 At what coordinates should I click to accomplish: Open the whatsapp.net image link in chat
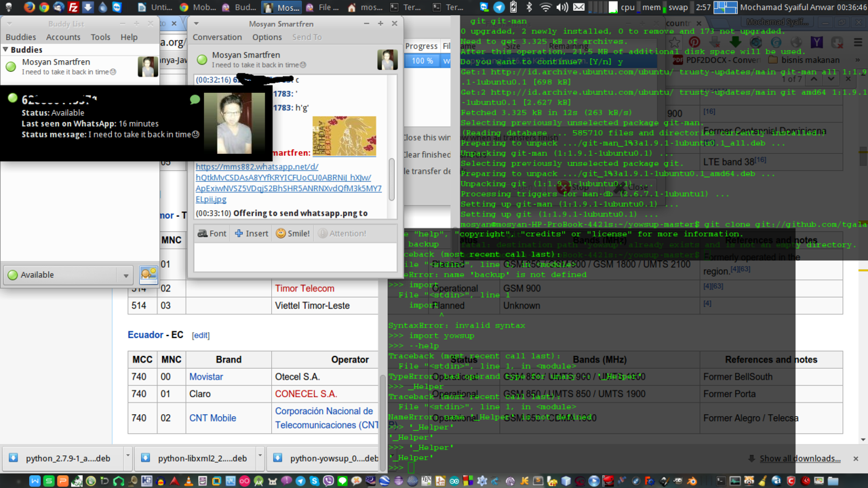pos(289,183)
